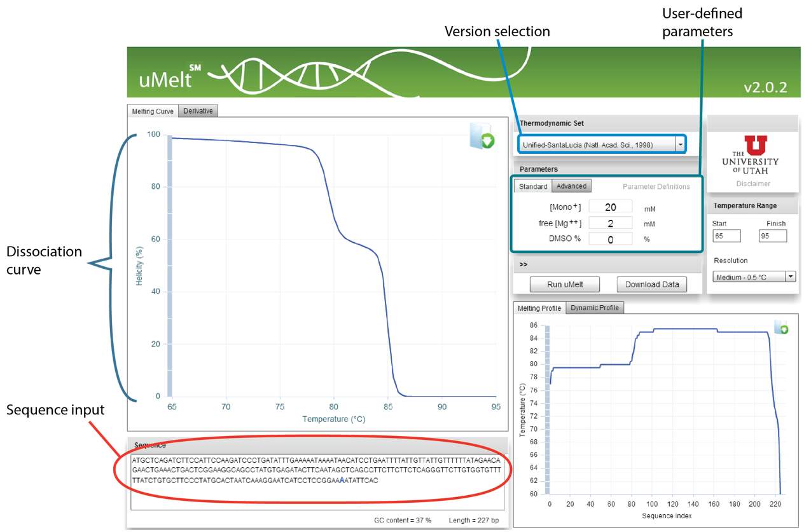
Task: Set the Start temperature field
Action: point(726,236)
